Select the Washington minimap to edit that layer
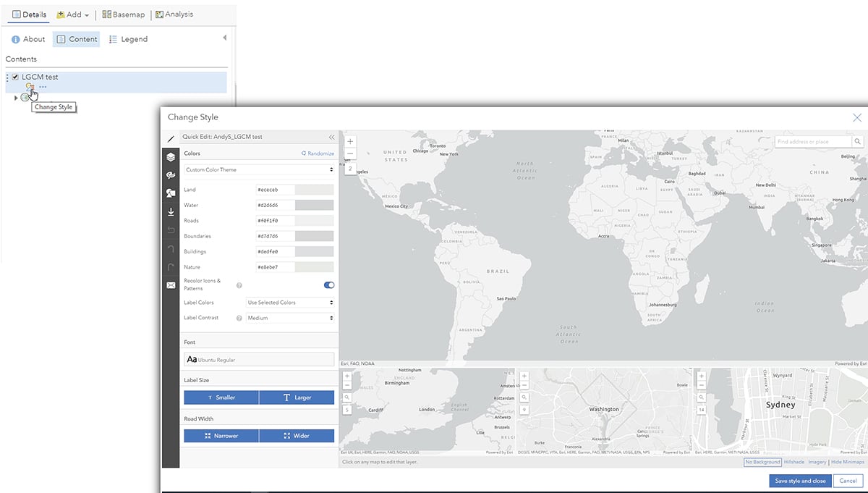The image size is (868, 493). coord(604,411)
